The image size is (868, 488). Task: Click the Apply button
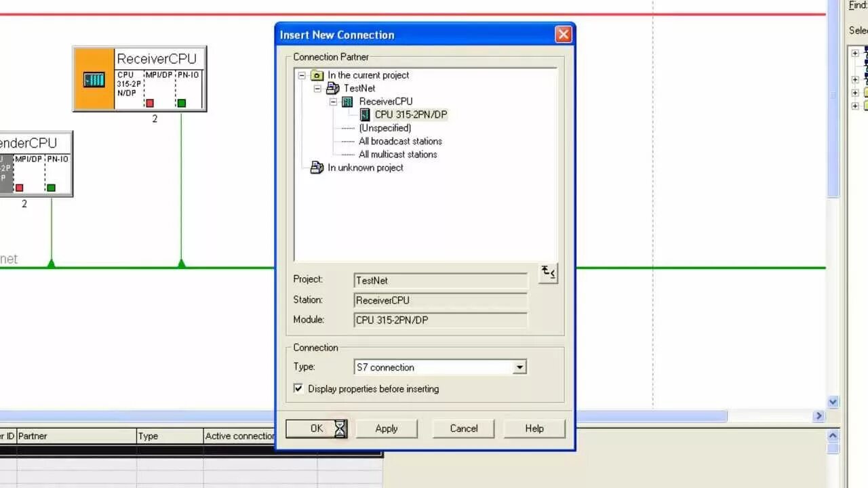tap(387, 428)
